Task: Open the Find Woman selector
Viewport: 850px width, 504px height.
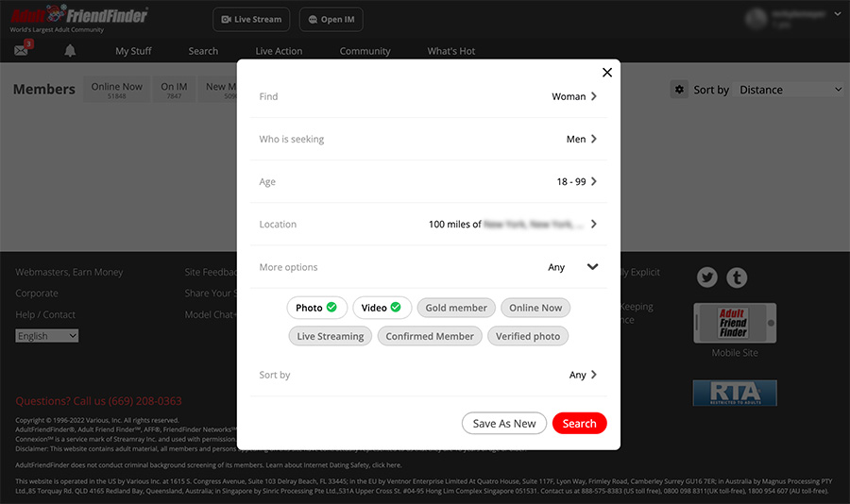Action: coord(428,96)
